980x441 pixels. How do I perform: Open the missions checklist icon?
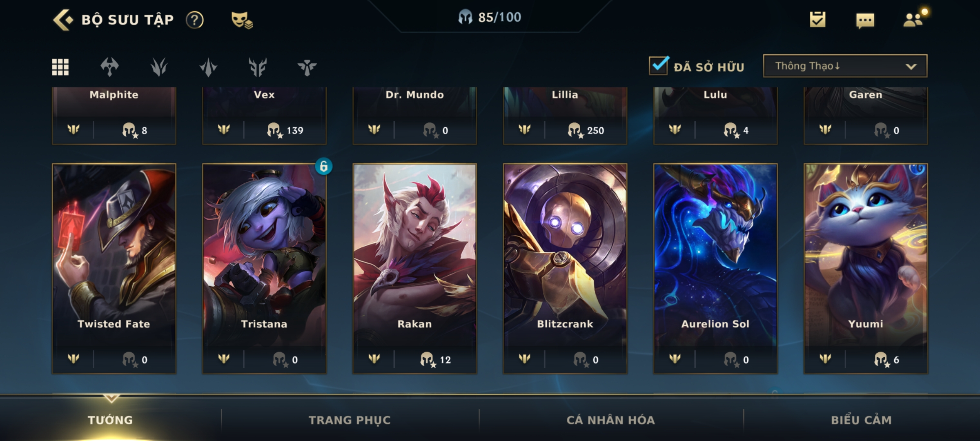(817, 19)
